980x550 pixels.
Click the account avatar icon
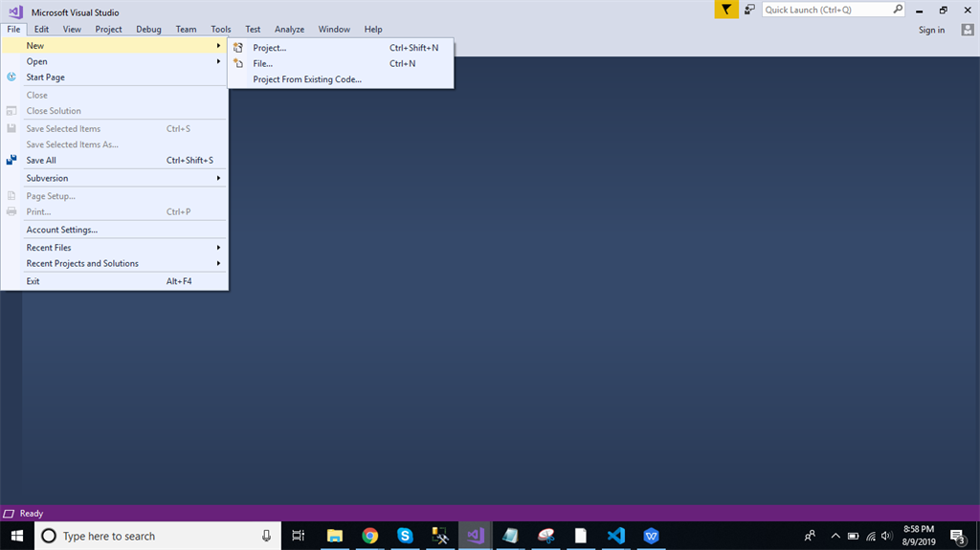point(968,30)
